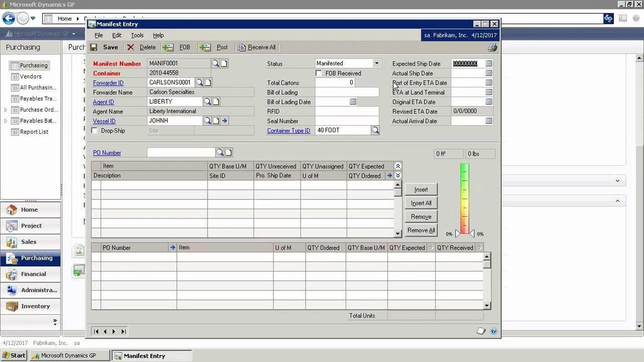Expand the Purchase Orders tree item

(5, 109)
